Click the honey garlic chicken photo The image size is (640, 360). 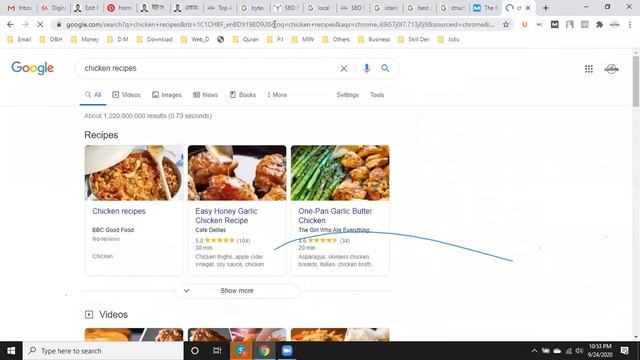[237, 173]
